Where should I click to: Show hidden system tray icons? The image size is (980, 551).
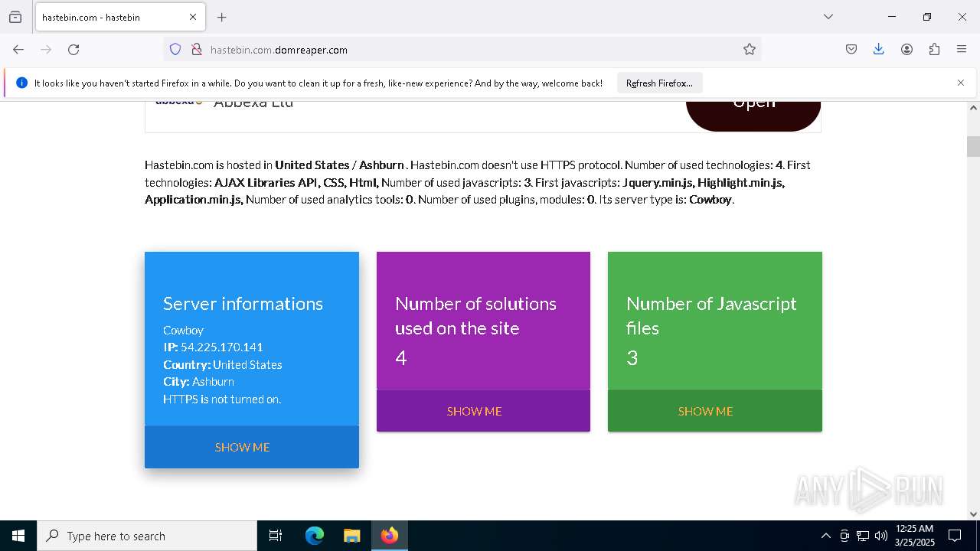click(825, 536)
